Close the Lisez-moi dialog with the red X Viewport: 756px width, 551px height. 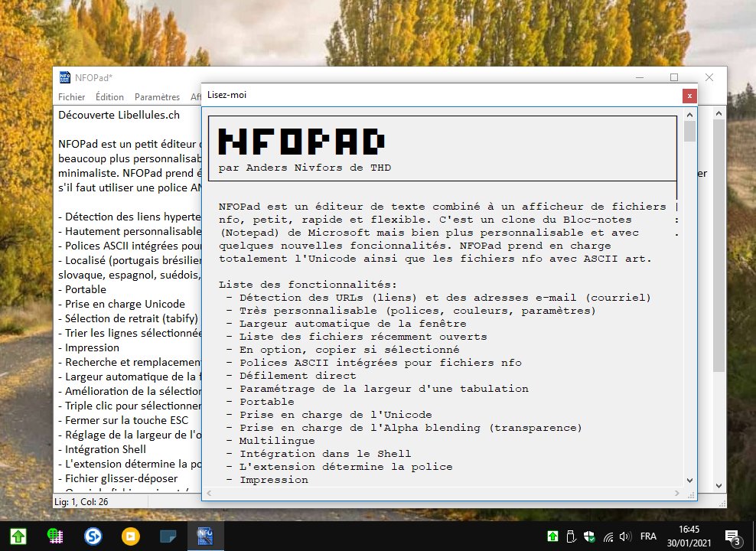689,96
